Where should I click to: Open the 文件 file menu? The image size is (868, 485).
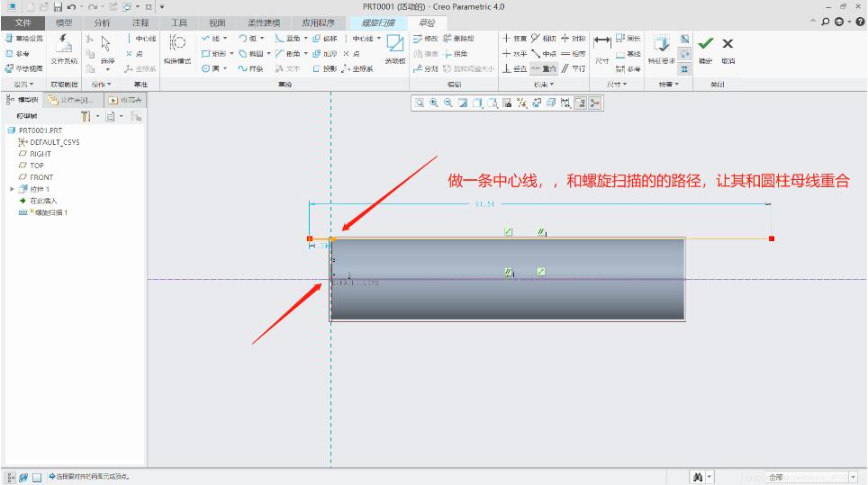point(23,22)
